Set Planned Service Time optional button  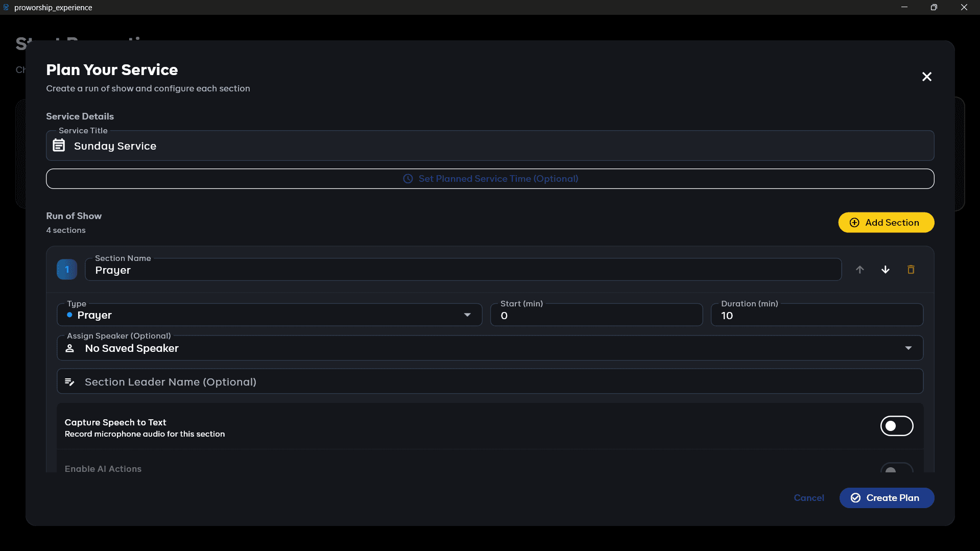point(490,179)
